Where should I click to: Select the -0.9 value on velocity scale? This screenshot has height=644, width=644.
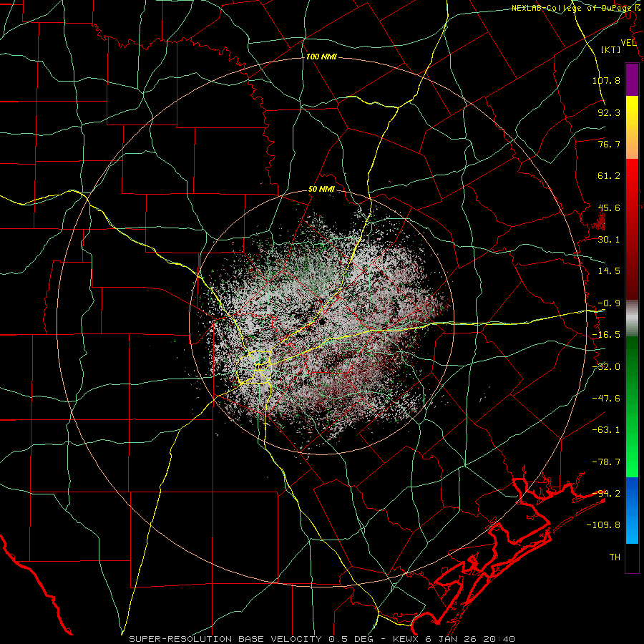(609, 303)
